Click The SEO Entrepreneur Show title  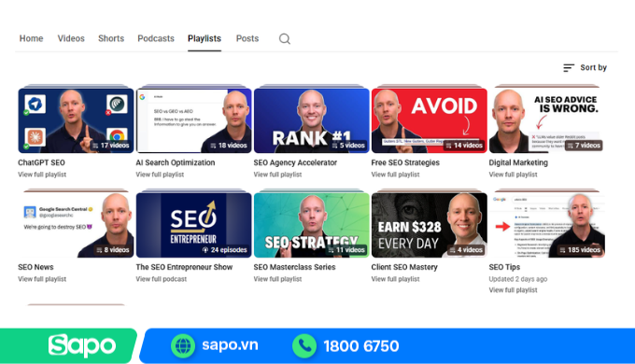(184, 267)
